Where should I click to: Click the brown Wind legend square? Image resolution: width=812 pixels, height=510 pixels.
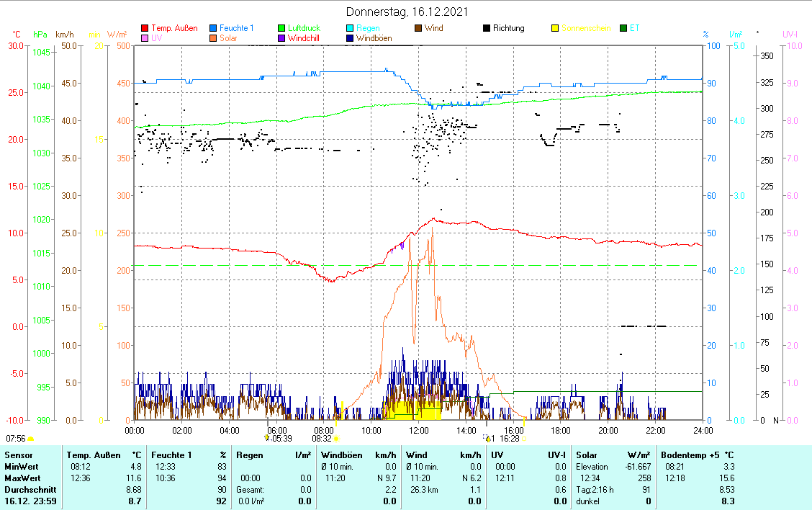[x=419, y=28]
